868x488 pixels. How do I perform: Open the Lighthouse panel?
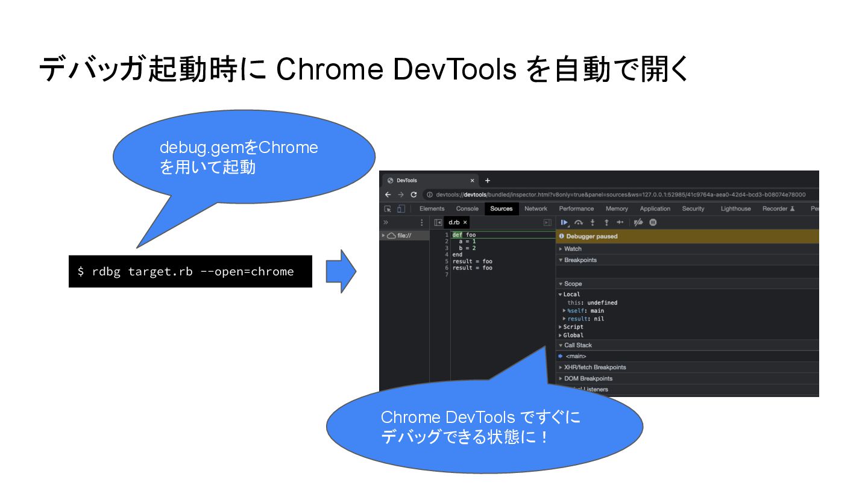tap(736, 208)
